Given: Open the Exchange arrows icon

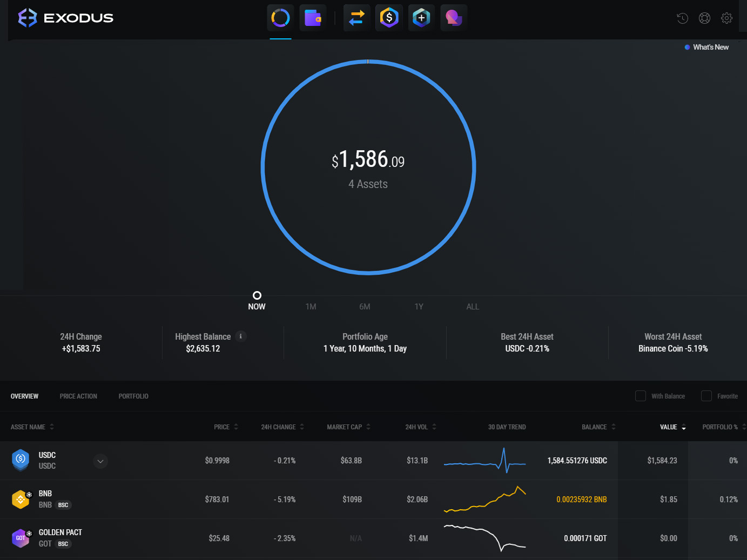Looking at the screenshot, I should tap(356, 18).
